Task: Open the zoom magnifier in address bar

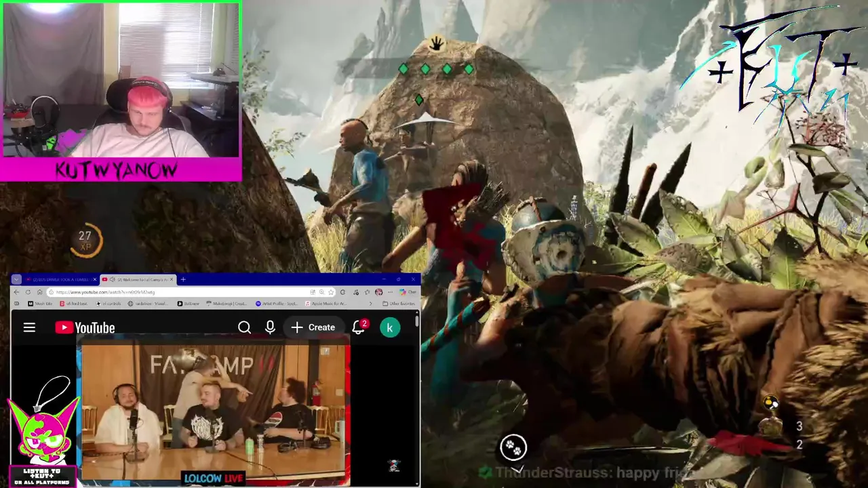Action: (x=321, y=292)
